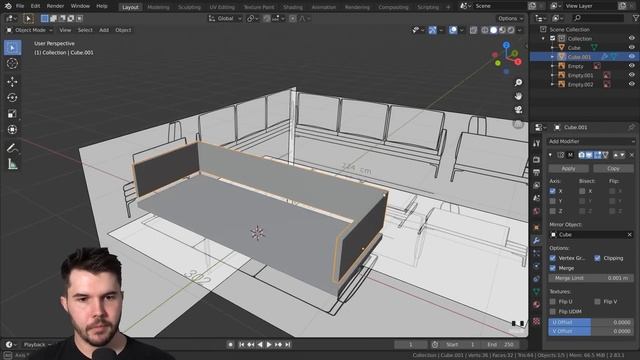
Task: Open the Tool properties tab
Action: coord(537,143)
